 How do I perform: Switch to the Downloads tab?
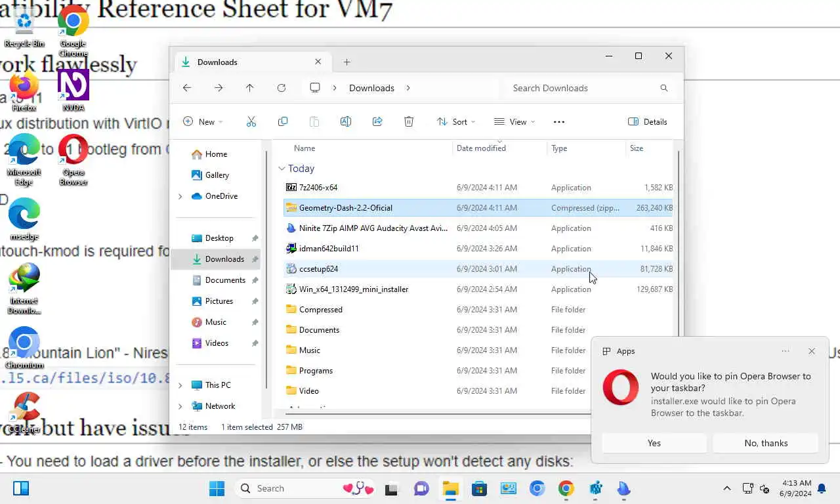[253, 62]
